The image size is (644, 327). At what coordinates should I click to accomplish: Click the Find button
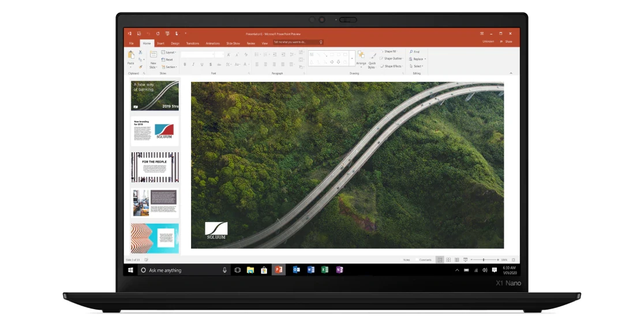coord(414,52)
